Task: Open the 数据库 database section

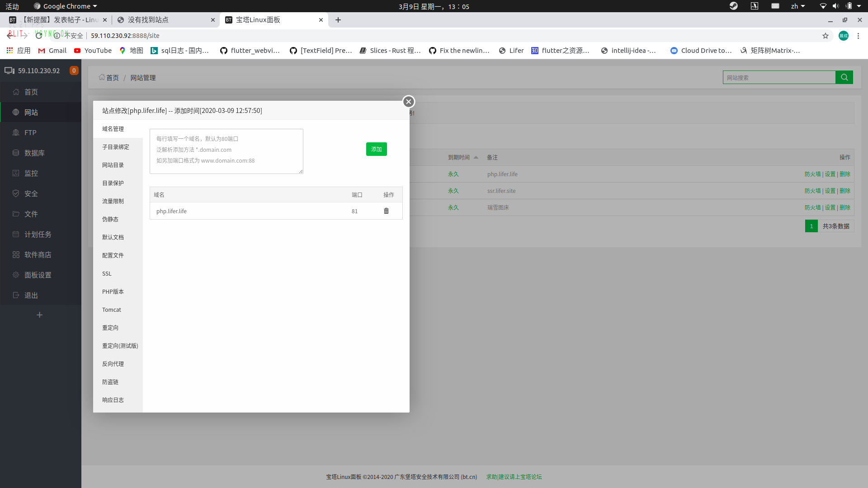Action: (34, 153)
